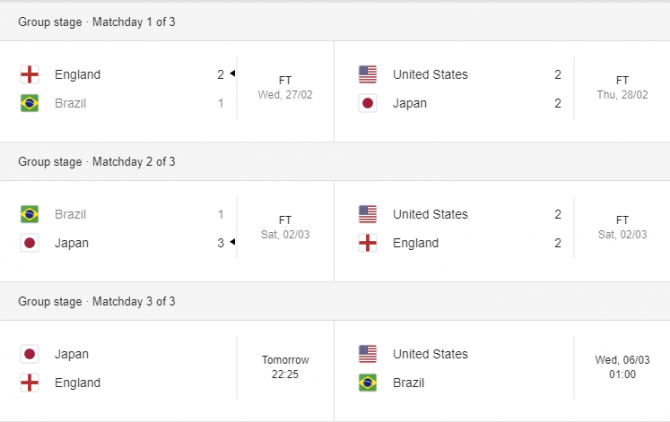Click Brazil flag in Matchday 1 match
The image size is (670, 422).
pos(30,103)
